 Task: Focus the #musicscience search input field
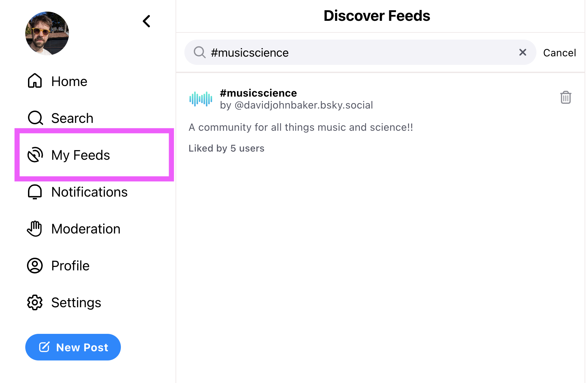click(360, 52)
